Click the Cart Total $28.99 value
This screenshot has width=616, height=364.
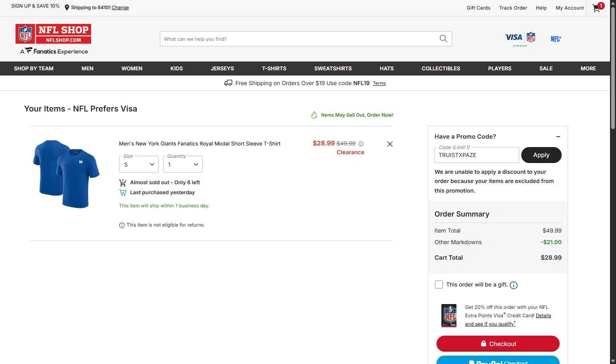click(551, 258)
